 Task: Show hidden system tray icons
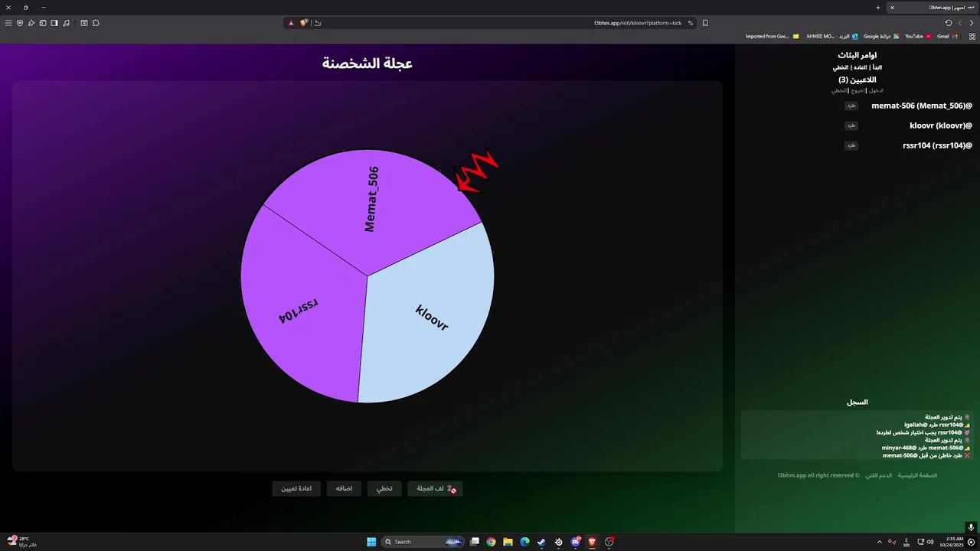879,542
